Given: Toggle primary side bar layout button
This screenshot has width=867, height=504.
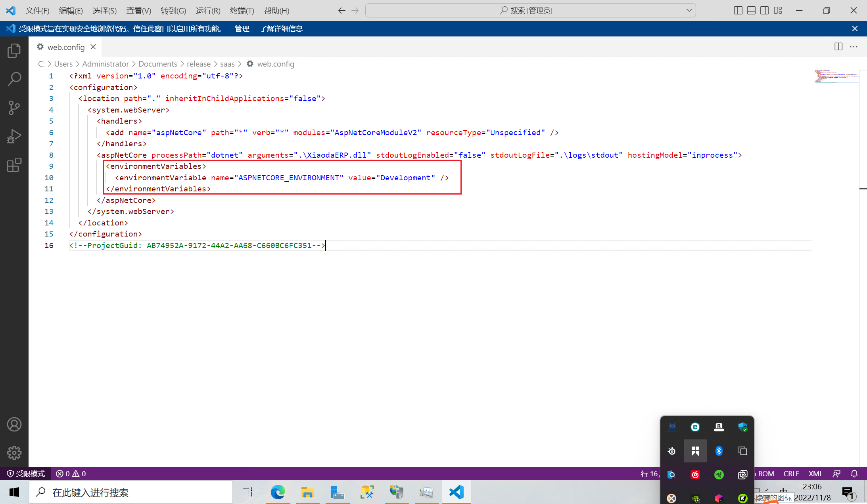Looking at the screenshot, I should point(738,10).
